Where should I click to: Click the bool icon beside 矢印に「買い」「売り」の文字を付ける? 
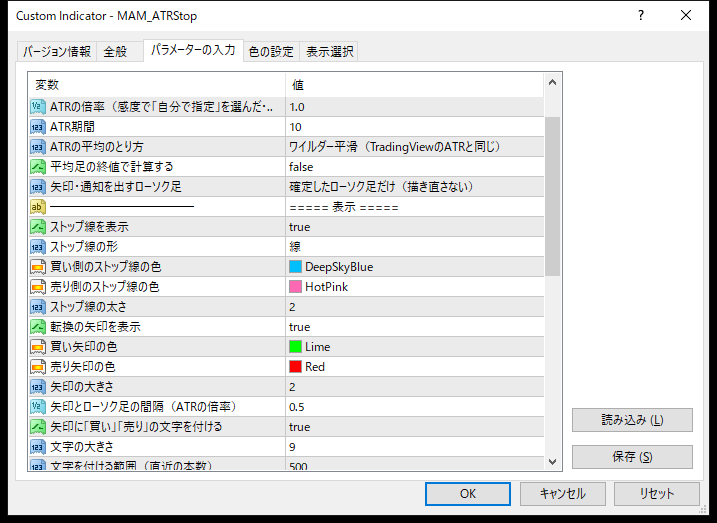pos(38,427)
